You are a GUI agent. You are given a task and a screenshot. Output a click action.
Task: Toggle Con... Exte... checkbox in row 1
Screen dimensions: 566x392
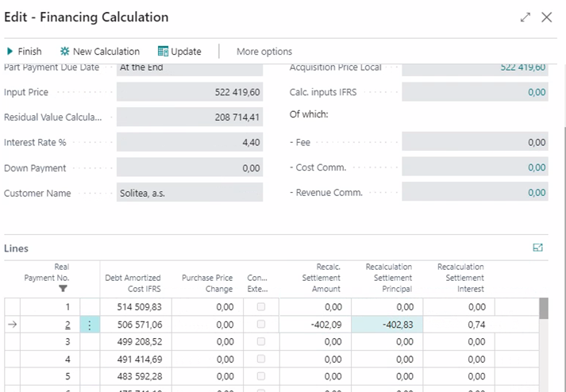tap(262, 307)
